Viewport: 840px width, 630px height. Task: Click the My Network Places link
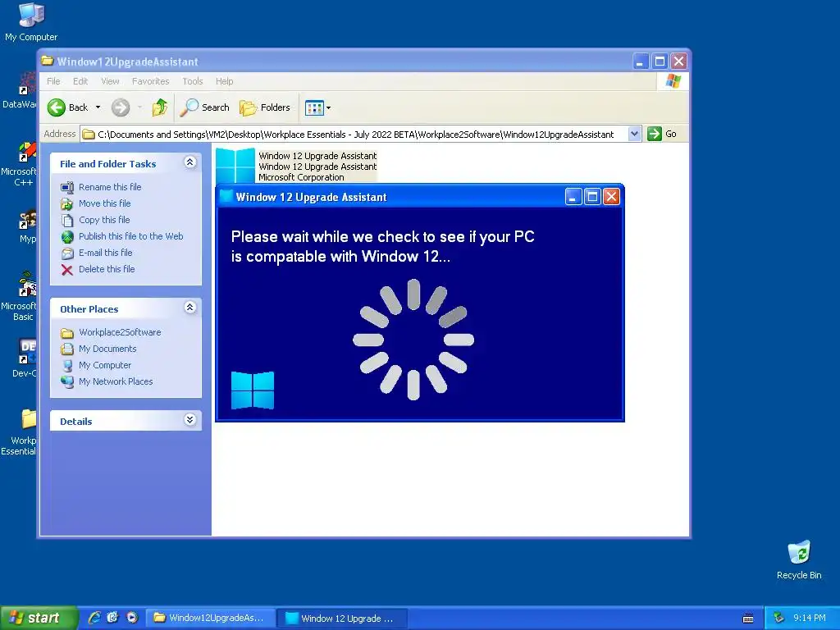(x=116, y=381)
